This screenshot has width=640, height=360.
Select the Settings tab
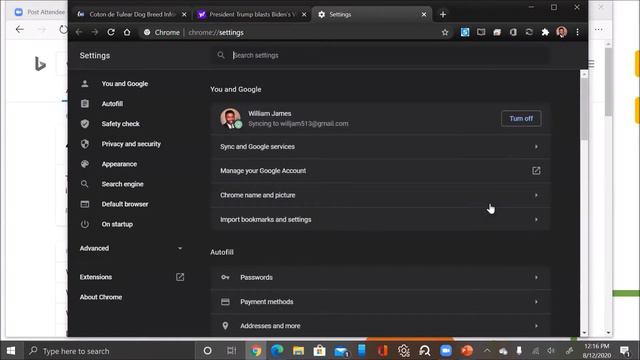371,14
